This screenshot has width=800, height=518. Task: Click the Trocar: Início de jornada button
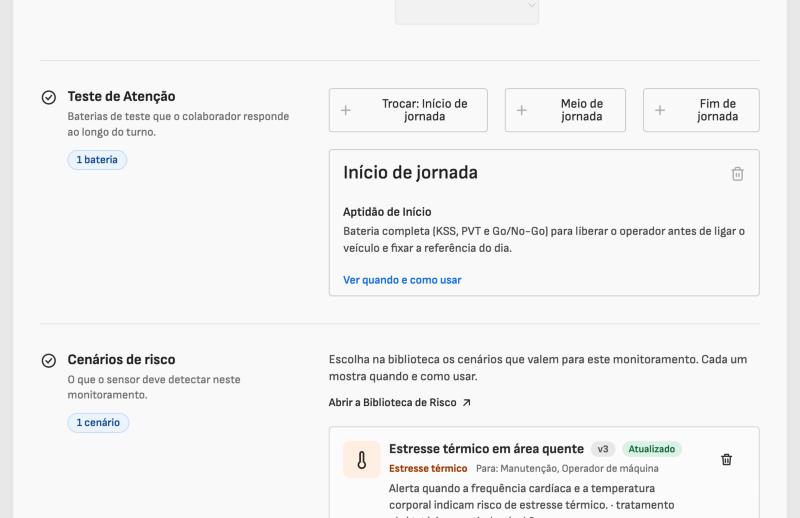click(x=408, y=110)
